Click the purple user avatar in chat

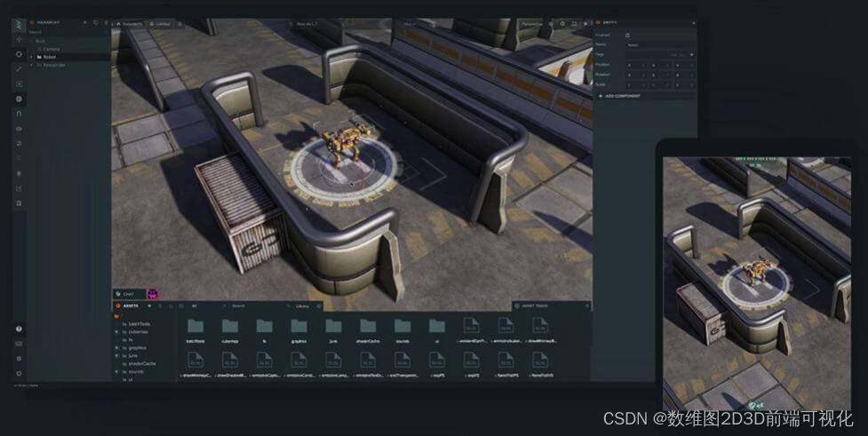point(153,294)
